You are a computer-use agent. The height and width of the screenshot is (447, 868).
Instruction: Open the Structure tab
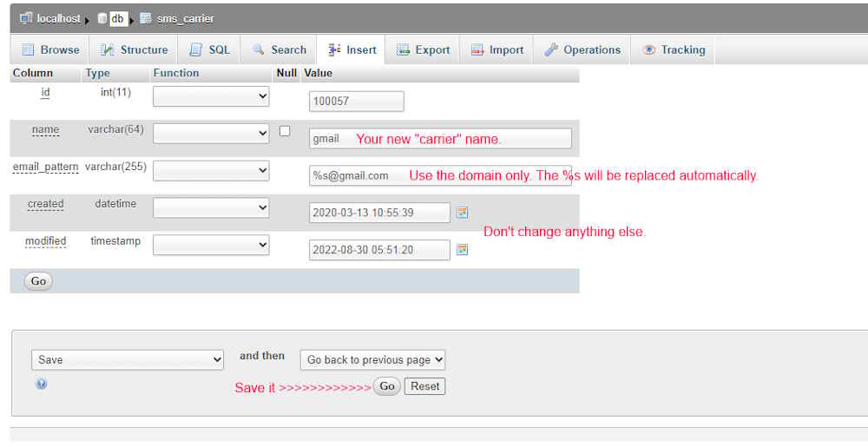(135, 49)
